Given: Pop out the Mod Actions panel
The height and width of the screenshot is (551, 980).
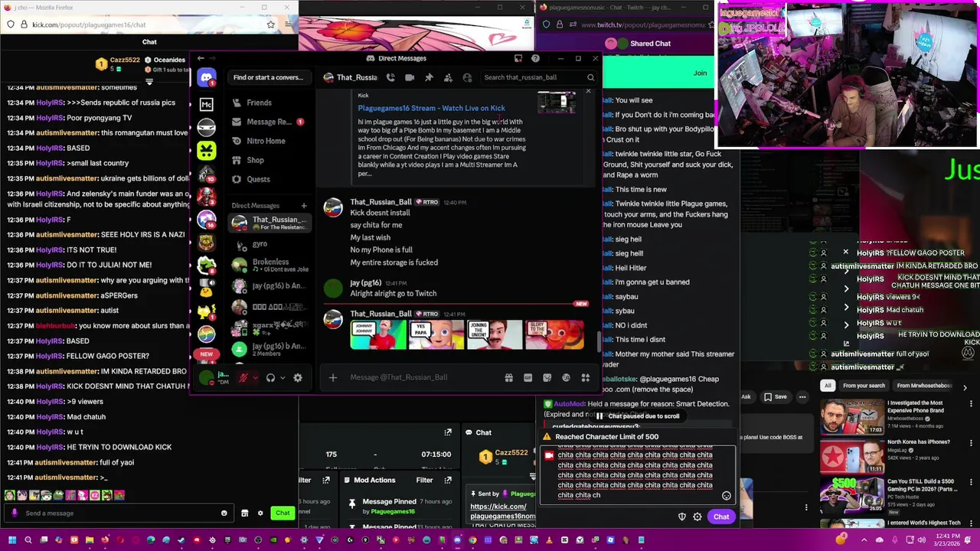Looking at the screenshot, I should tap(448, 480).
